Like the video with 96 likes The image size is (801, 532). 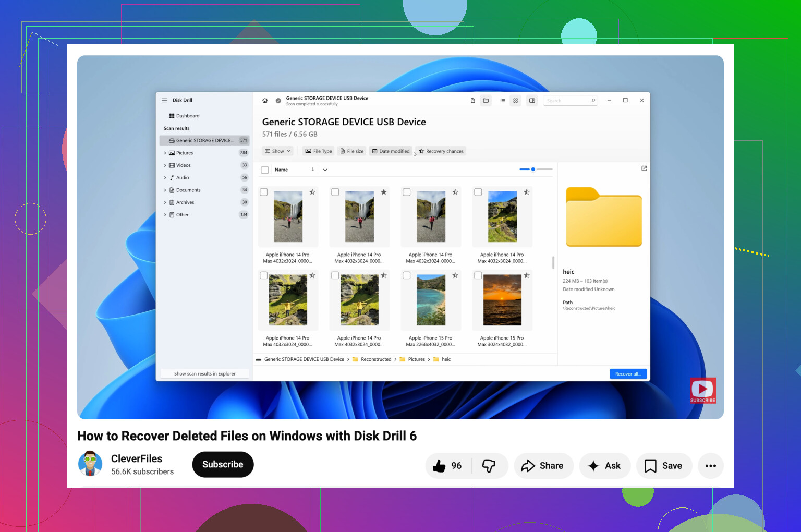tap(448, 466)
